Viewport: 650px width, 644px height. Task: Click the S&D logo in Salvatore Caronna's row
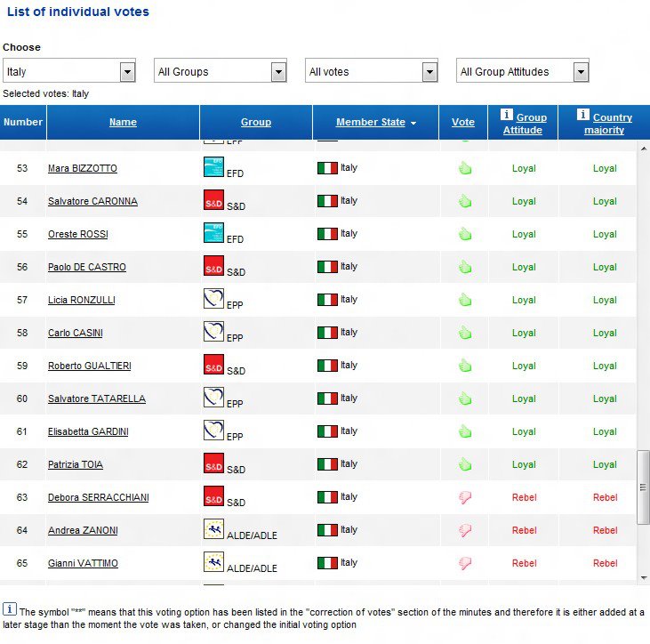click(x=213, y=200)
